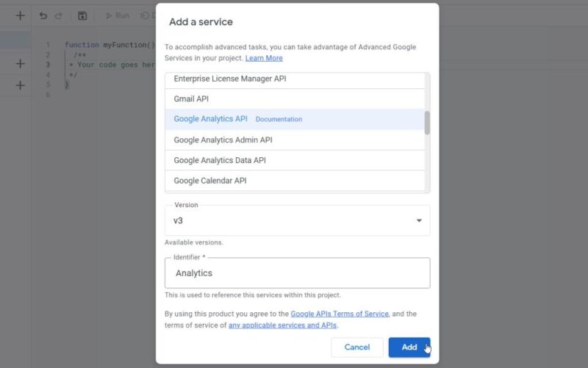Viewport: 588px width, 368px height.
Task: Choose Google Analytics Data API
Action: pos(220,160)
